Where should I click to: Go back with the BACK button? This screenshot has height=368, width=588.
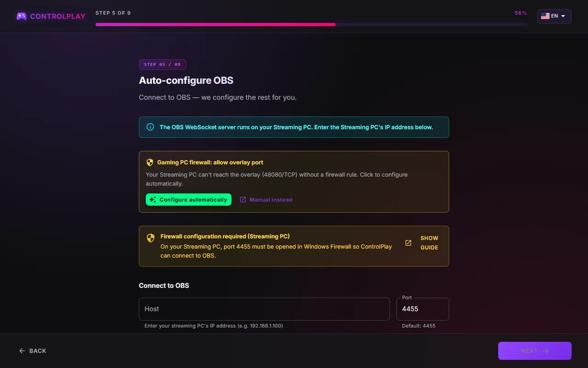pyautogui.click(x=33, y=351)
